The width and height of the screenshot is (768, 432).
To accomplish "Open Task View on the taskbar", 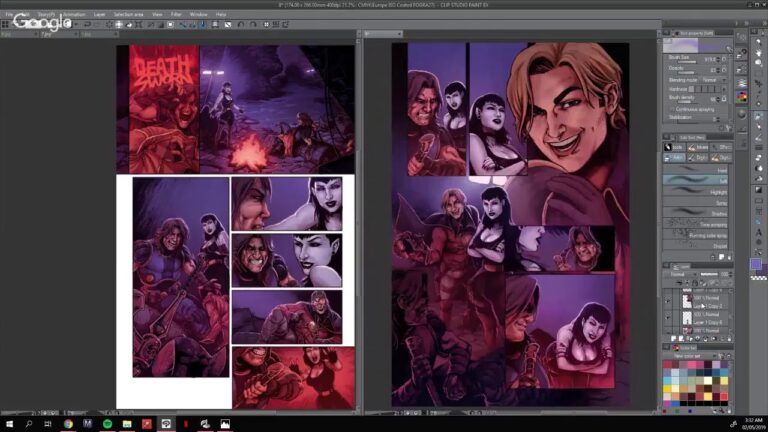I will click(x=48, y=424).
